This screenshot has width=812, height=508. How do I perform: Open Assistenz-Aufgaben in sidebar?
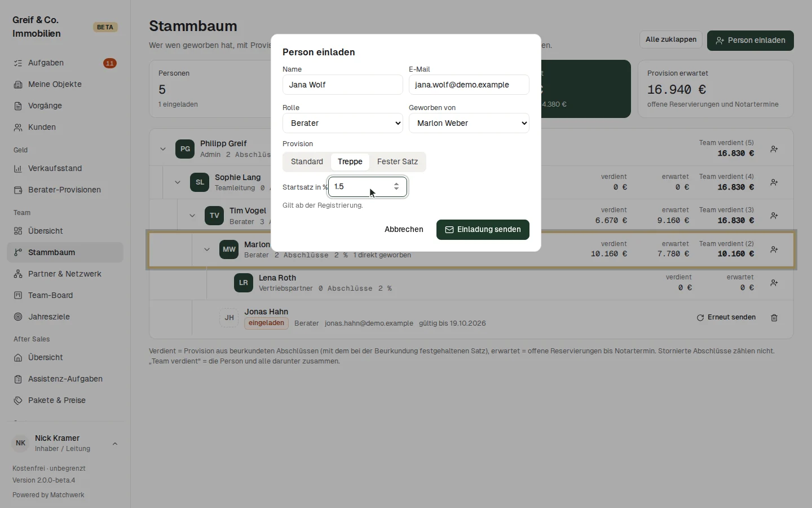[65, 379]
